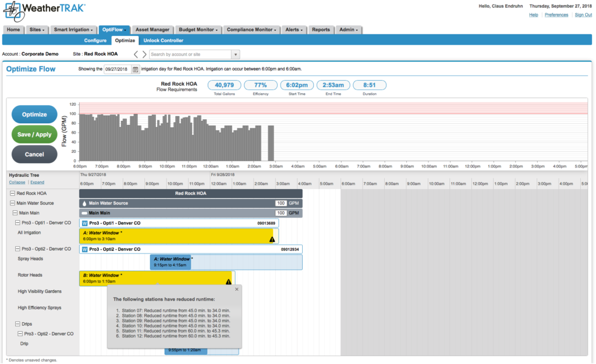This screenshot has width=596, height=364.
Task: Click the Cancel button
Action: [x=34, y=155]
